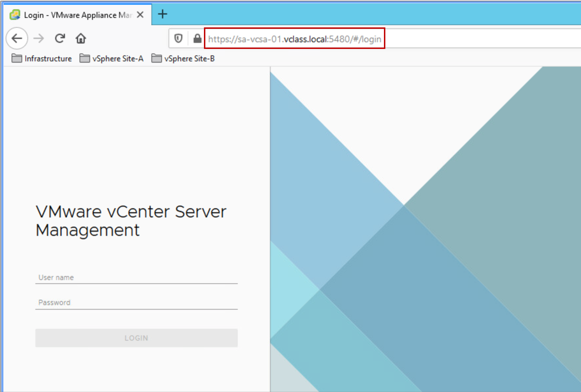The height and width of the screenshot is (392, 581).
Task: Click the LOGIN button
Action: [136, 338]
